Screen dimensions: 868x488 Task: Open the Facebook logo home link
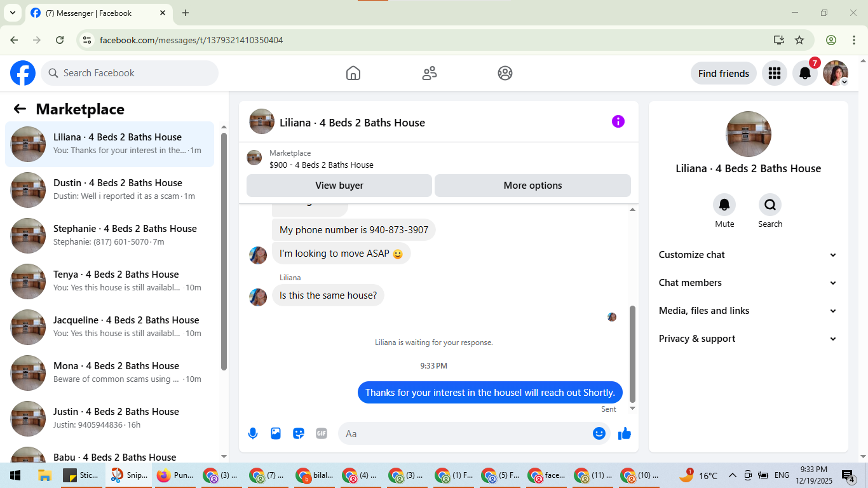[x=23, y=73]
